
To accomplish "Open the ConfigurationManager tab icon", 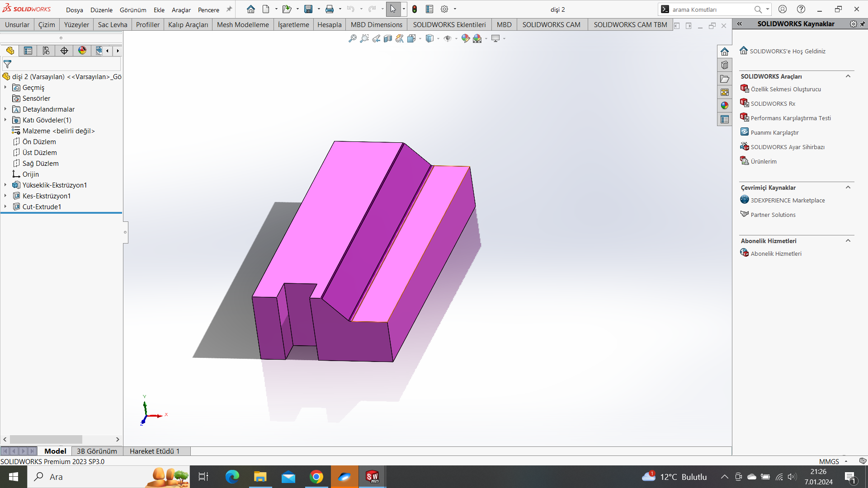I will pos(46,51).
